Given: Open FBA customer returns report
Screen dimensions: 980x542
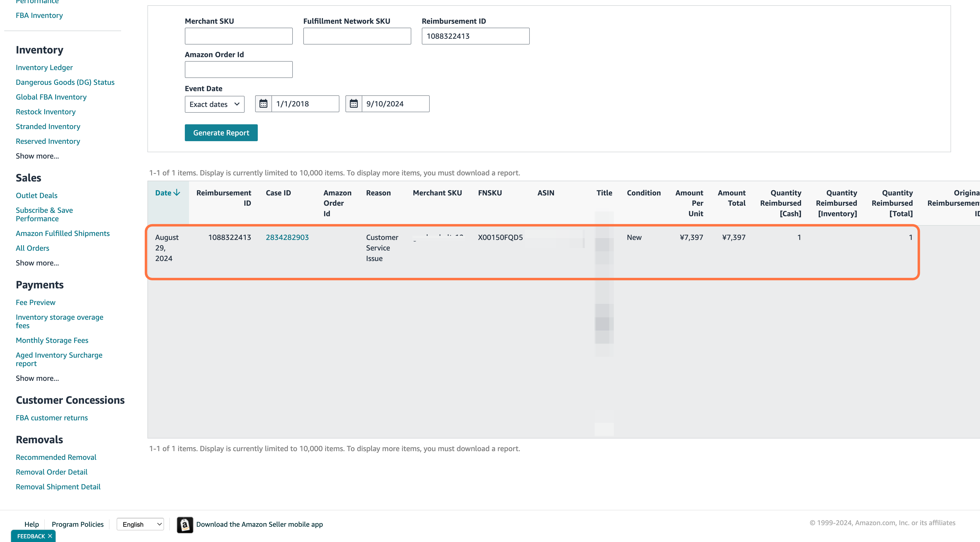Looking at the screenshot, I should coord(52,417).
